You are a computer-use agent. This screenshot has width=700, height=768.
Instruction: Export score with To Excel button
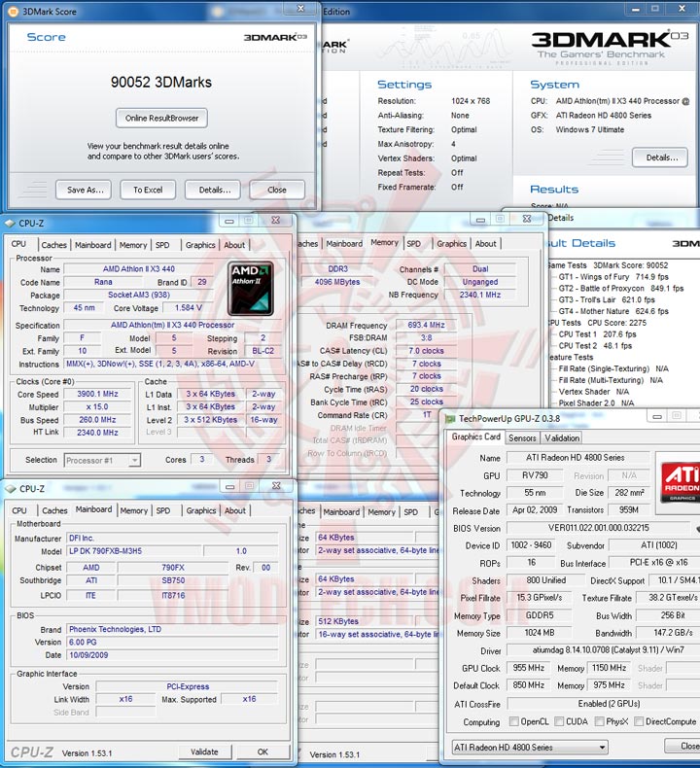click(148, 190)
